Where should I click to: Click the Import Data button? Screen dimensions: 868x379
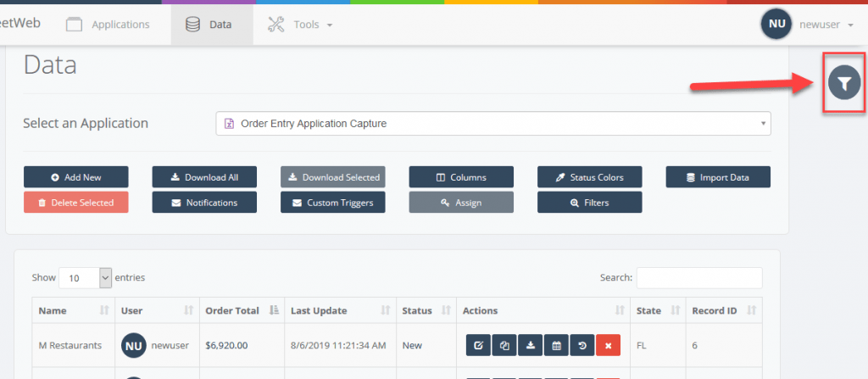tap(718, 177)
